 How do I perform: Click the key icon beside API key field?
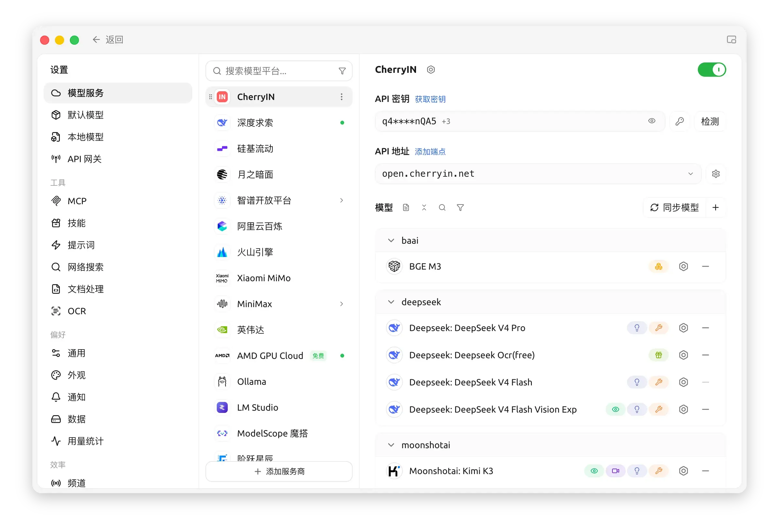pos(679,121)
